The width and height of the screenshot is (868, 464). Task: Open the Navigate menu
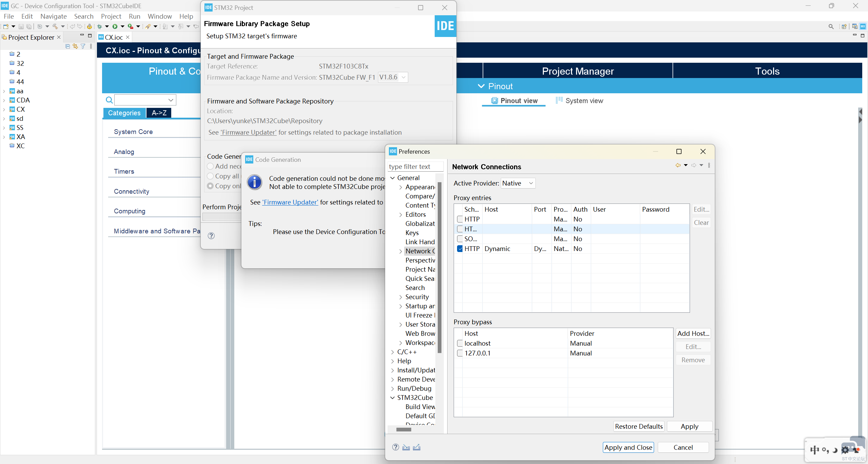tap(54, 16)
